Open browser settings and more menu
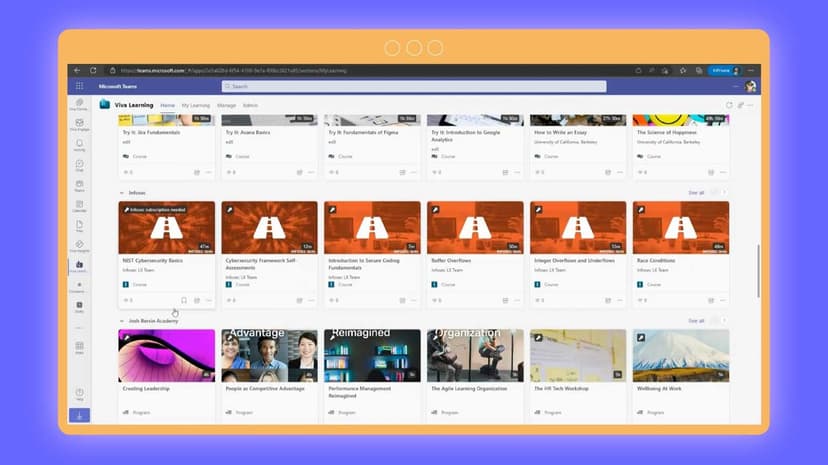Screen dimensions: 828x465 [x=751, y=70]
